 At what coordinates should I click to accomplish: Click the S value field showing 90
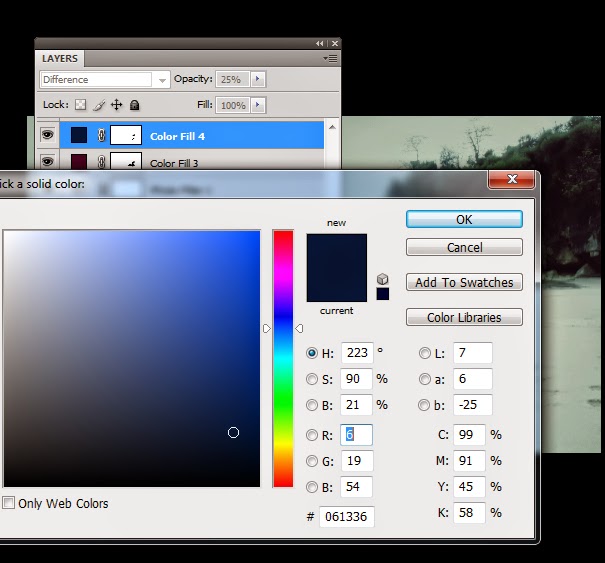[x=357, y=379]
